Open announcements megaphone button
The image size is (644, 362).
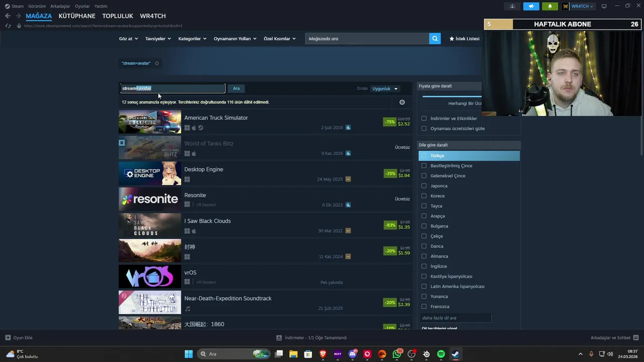click(x=531, y=6)
